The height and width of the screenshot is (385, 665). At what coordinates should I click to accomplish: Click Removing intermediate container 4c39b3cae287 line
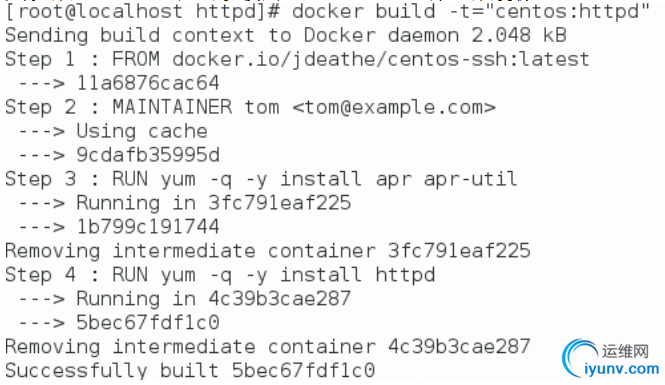(268, 347)
